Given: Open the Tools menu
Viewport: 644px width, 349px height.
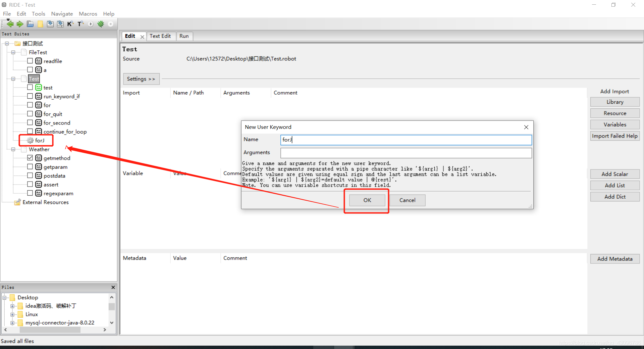Looking at the screenshot, I should tap(38, 14).
